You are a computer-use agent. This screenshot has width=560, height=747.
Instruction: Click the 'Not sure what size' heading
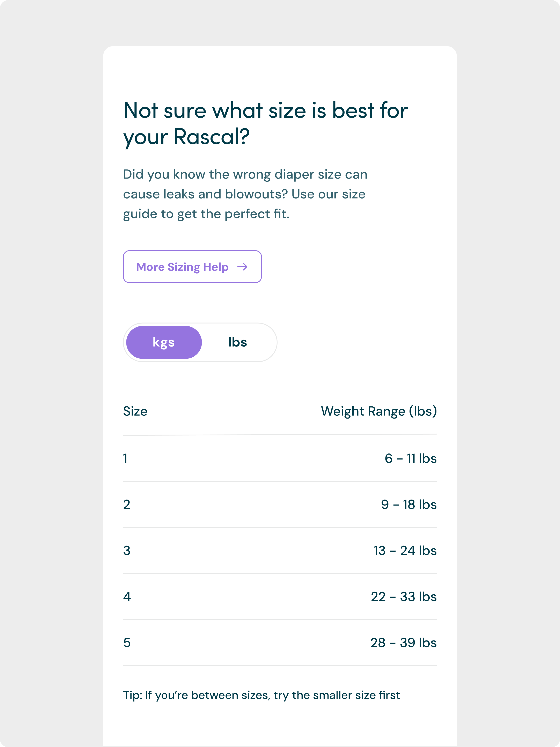click(266, 124)
